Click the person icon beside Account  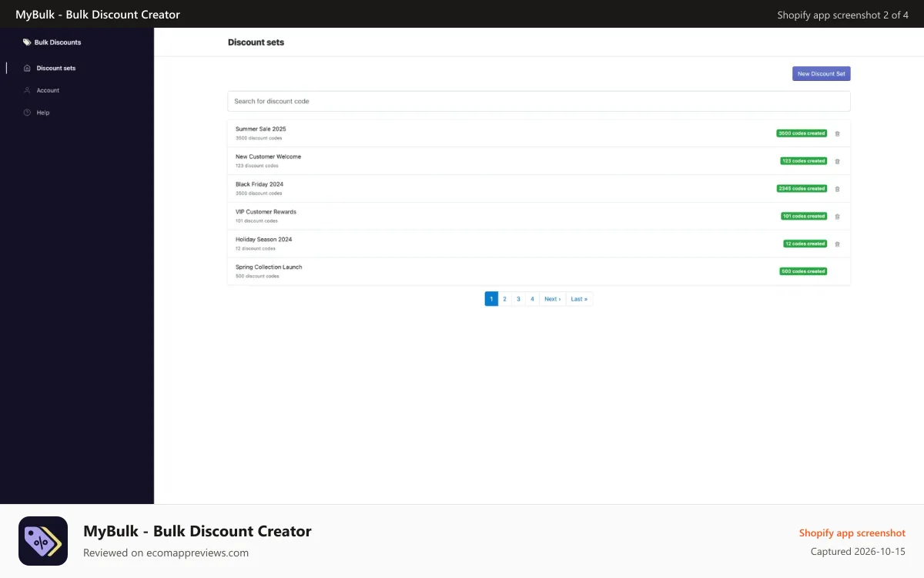point(27,90)
